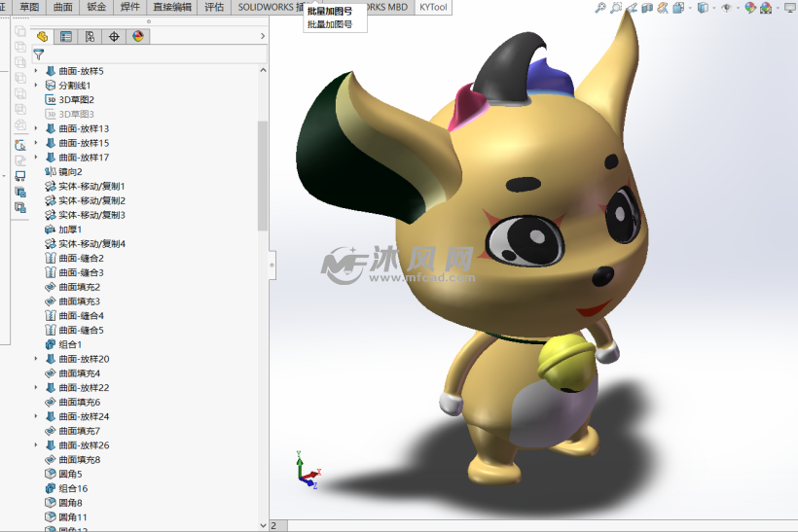Click the Edit Appearance color ball icon
Image resolution: width=798 pixels, height=532 pixels.
pyautogui.click(x=750, y=7)
